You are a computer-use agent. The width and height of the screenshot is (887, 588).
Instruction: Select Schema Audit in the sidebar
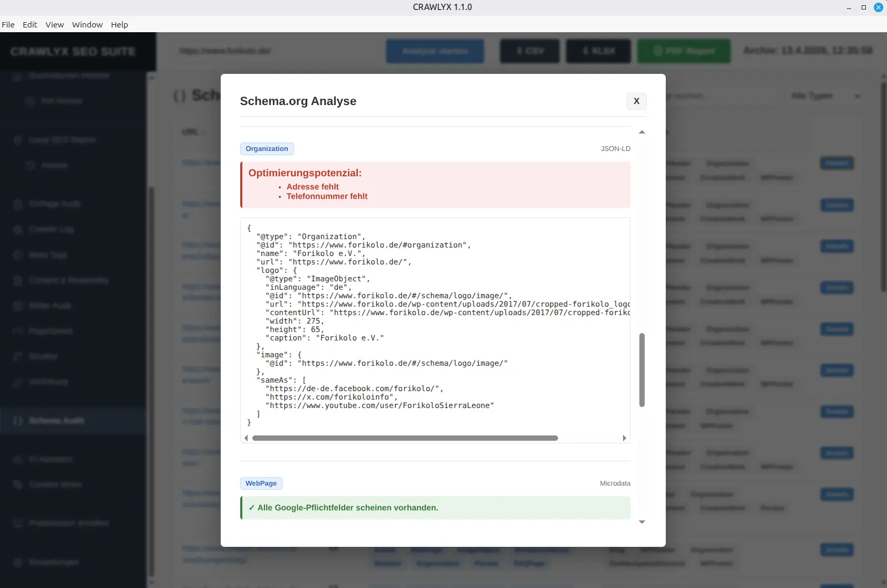[x=73, y=421]
